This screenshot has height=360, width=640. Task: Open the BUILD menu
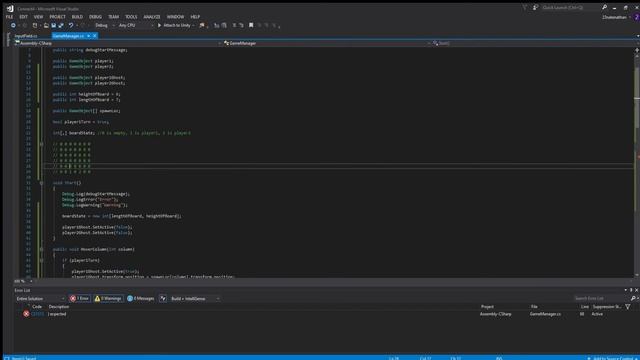pyautogui.click(x=77, y=17)
